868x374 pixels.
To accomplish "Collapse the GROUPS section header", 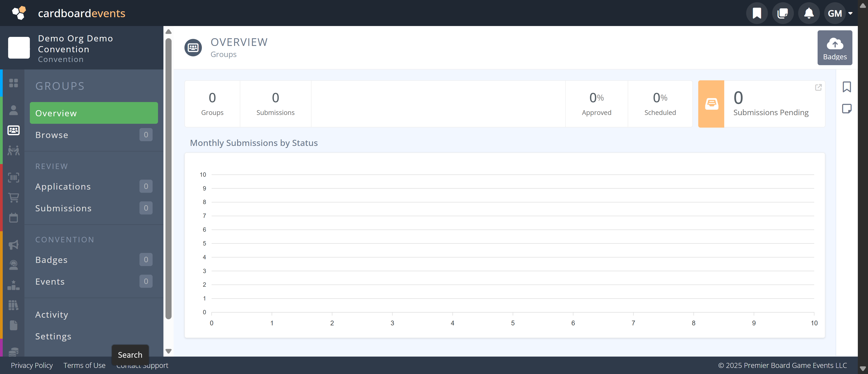I will [60, 86].
